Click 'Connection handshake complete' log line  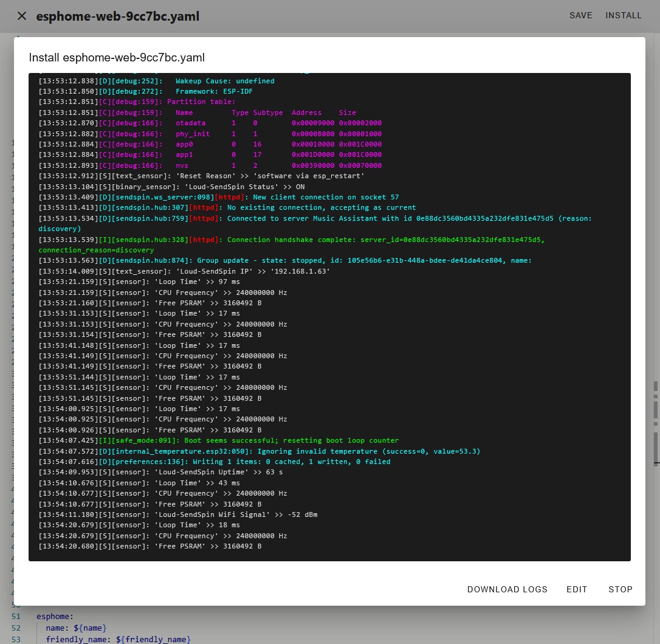(291, 244)
